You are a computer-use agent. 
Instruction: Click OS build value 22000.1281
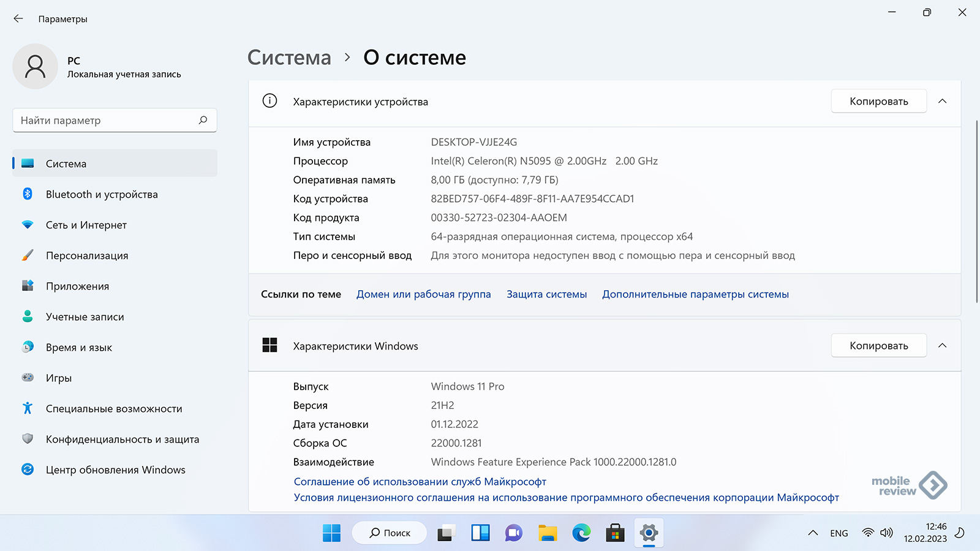[456, 443]
